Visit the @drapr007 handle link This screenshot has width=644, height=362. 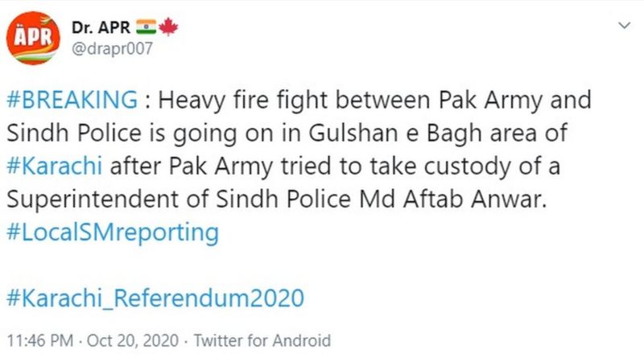pyautogui.click(x=112, y=49)
